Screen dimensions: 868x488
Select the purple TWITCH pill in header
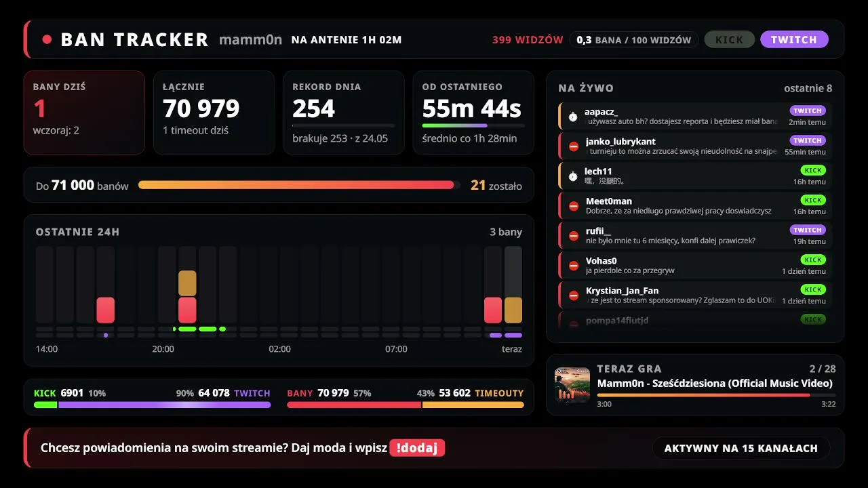click(x=794, y=39)
